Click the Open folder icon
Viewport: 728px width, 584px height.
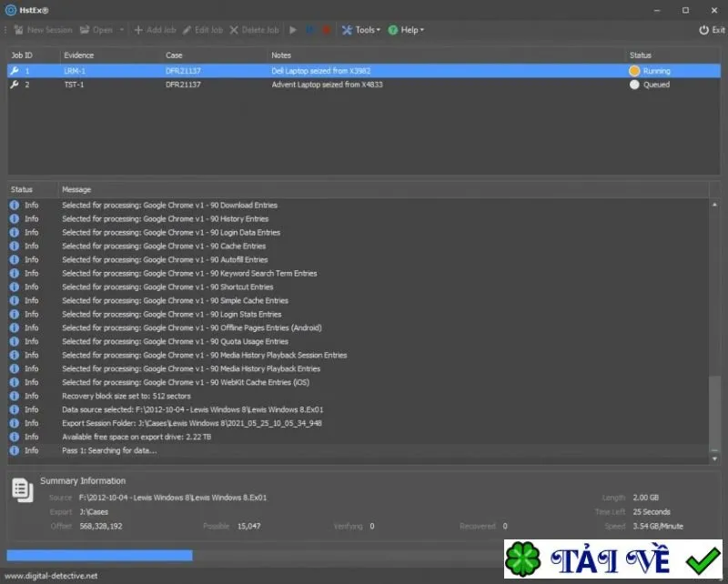pyautogui.click(x=85, y=30)
